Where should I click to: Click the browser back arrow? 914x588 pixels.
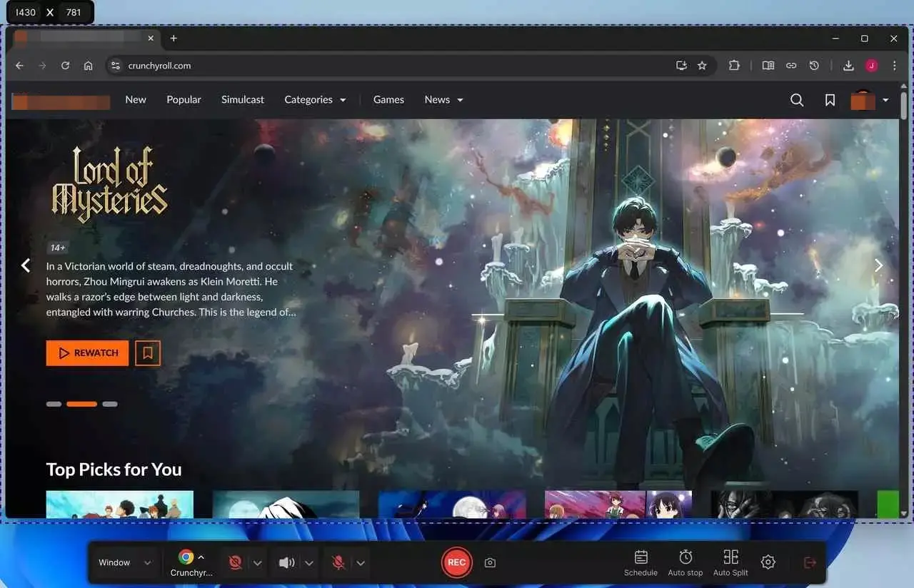pyautogui.click(x=19, y=66)
